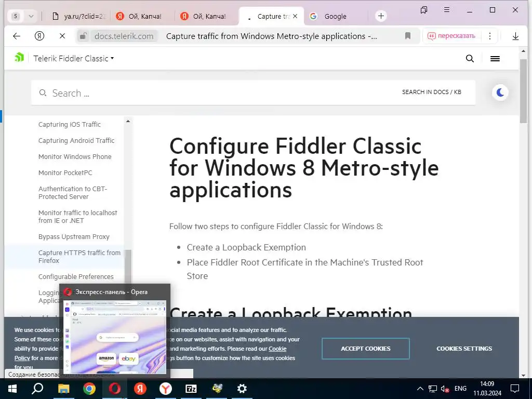The height and width of the screenshot is (399, 532).
Task: Open Configurable Preferences sidebar link
Action: 76,277
